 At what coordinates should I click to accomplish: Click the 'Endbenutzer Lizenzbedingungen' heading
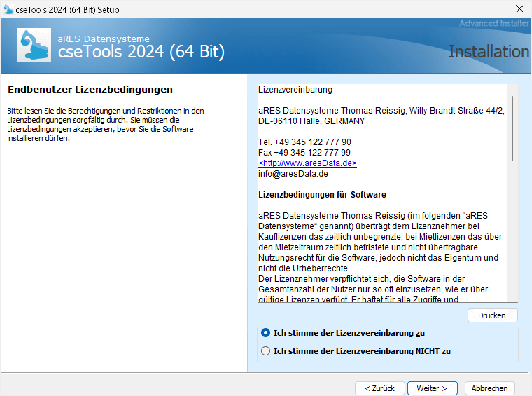click(x=90, y=89)
